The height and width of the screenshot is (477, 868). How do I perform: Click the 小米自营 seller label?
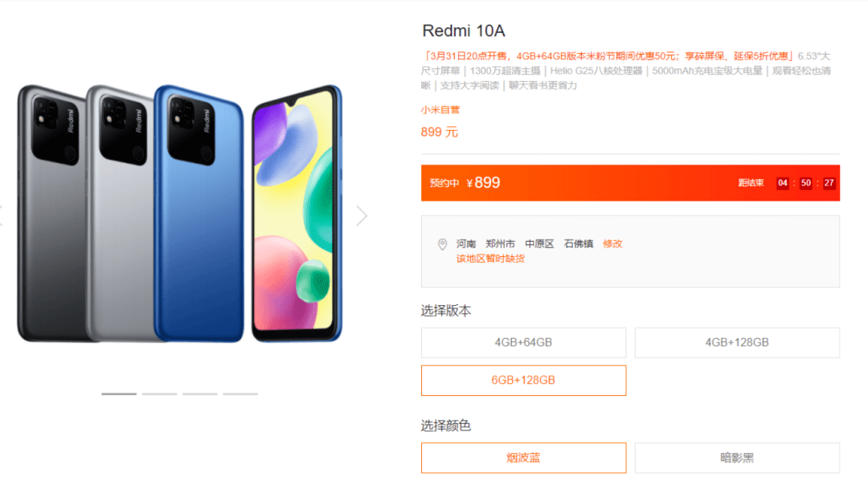tap(440, 109)
